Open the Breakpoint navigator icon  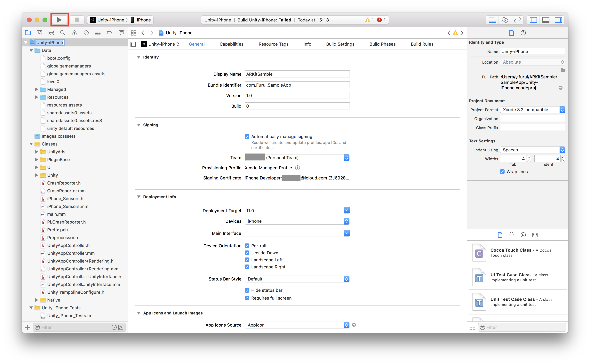(x=109, y=33)
